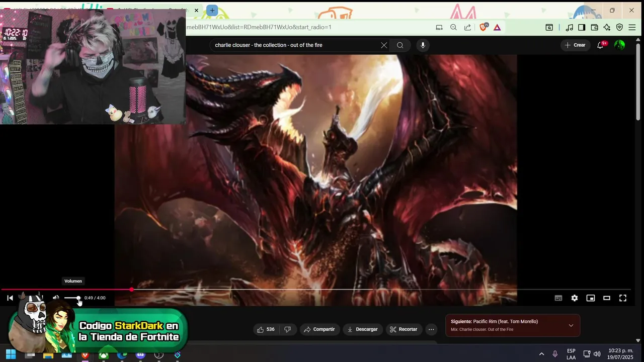Screen dimensions: 644x362
Task: Switch to miniplayer mode
Action: pyautogui.click(x=591, y=298)
